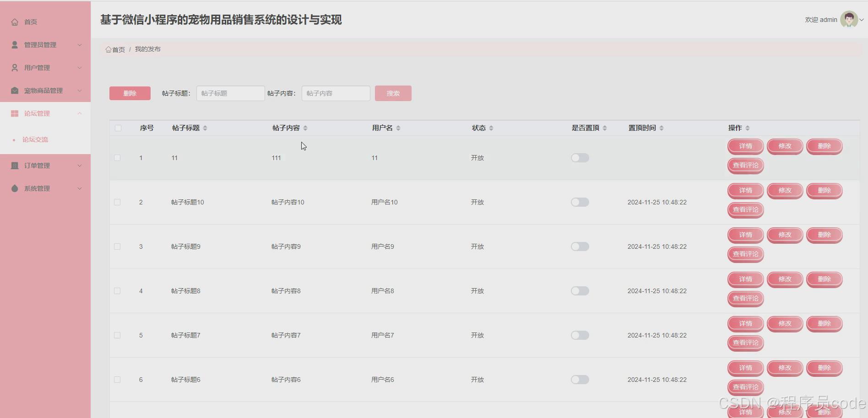This screenshot has width=868, height=418.
Task: Enable the 是否置顶 switch for row 1
Action: point(580,157)
